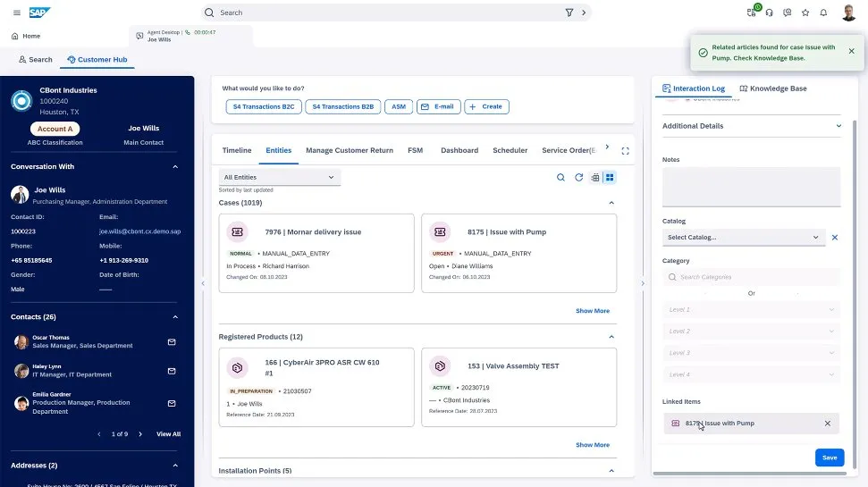Open the Select Catalog dropdown
The image size is (868, 487).
[x=743, y=238]
